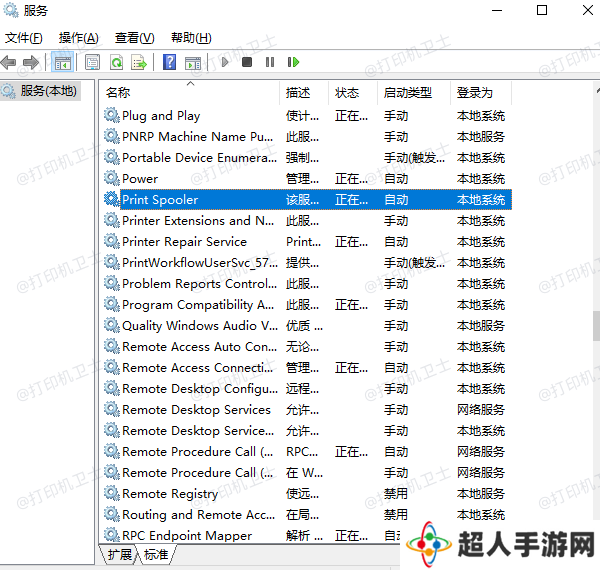Click the Start Service play icon
This screenshot has width=600, height=570.
tap(225, 62)
